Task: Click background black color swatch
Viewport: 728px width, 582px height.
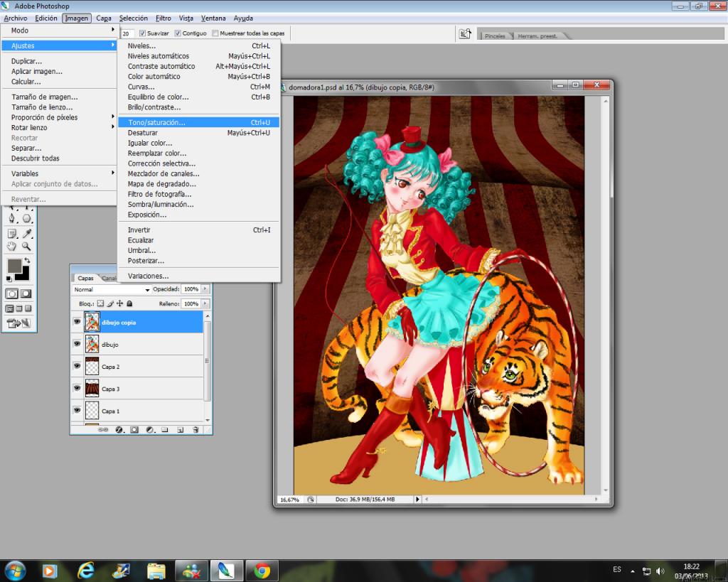Action: (24, 275)
